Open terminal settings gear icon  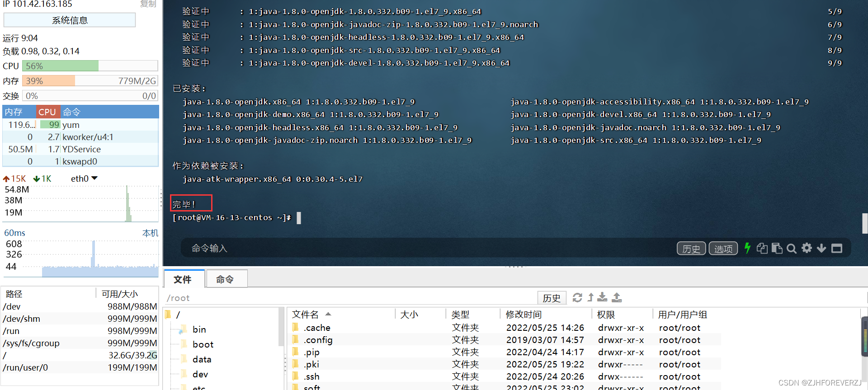pos(807,248)
